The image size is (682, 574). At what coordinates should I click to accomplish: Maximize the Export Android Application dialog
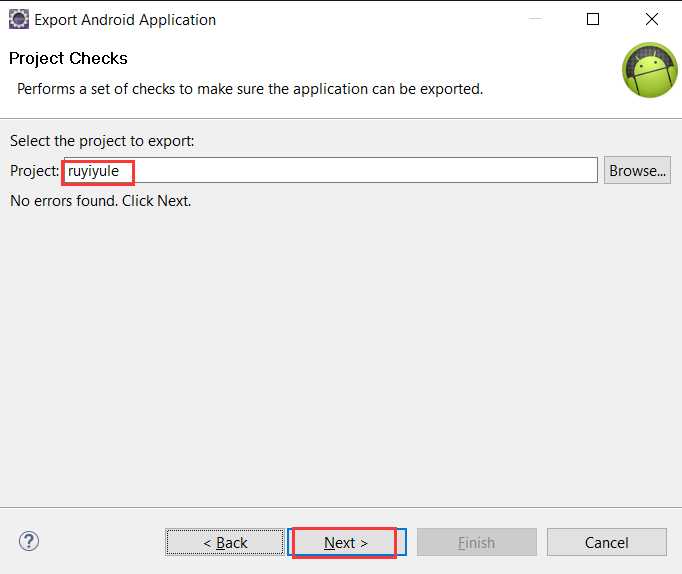pos(593,19)
